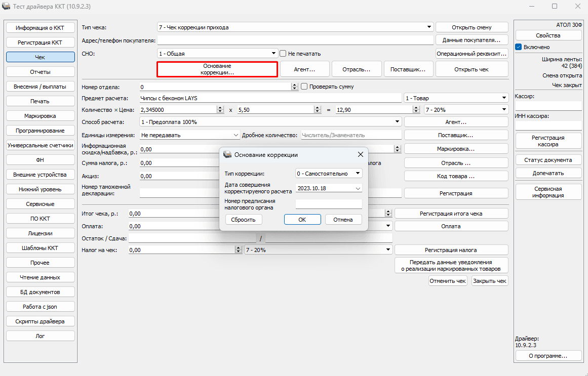Open the Отчеты section in sidebar
Viewport: 588px width, 376px height.
(40, 72)
